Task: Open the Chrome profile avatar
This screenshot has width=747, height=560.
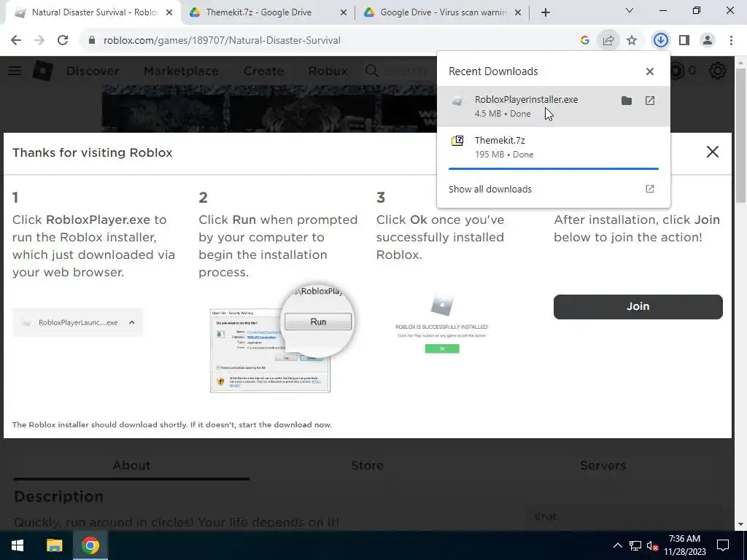Action: [x=708, y=41]
